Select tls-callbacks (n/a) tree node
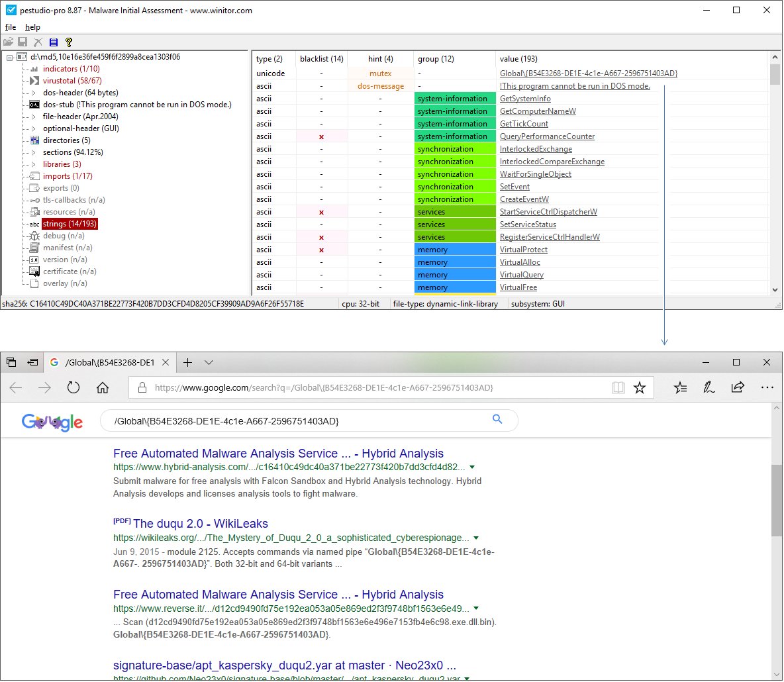 [74, 200]
